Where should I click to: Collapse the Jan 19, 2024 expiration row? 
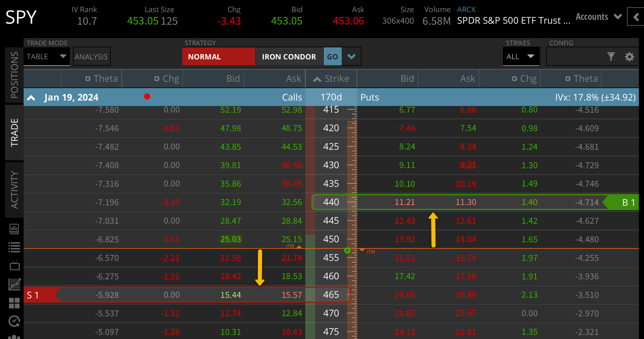click(31, 97)
